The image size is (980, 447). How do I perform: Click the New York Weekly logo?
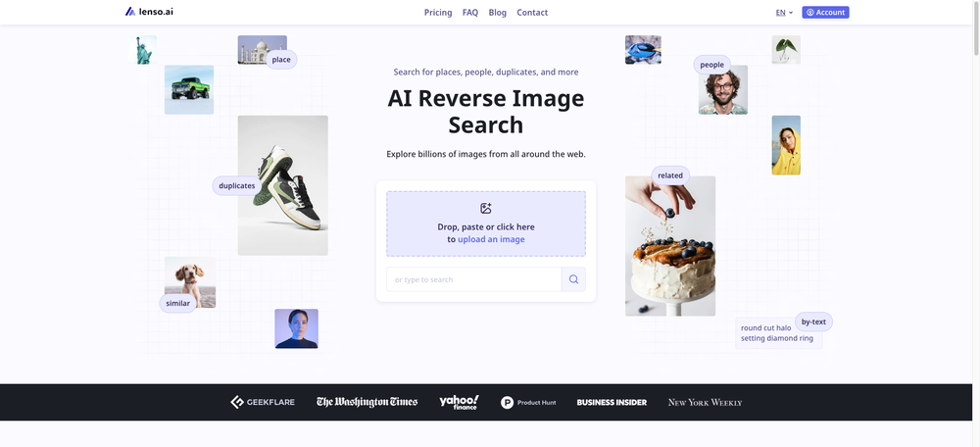[705, 402]
